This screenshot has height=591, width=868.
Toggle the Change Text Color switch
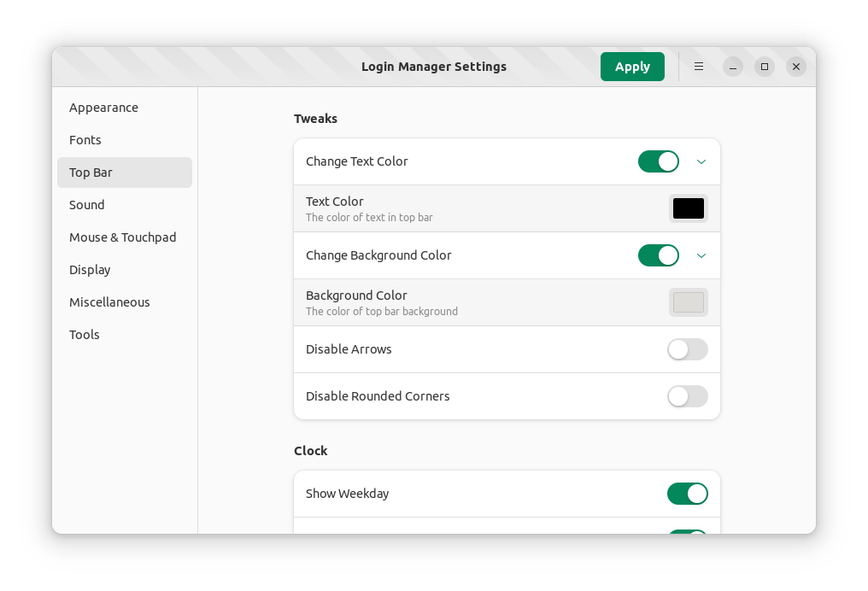coord(658,161)
